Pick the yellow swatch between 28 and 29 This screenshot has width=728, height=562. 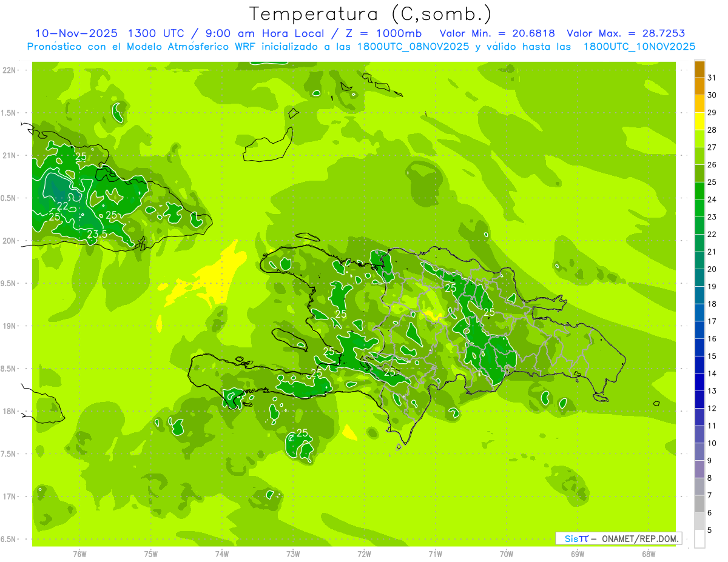point(699,121)
